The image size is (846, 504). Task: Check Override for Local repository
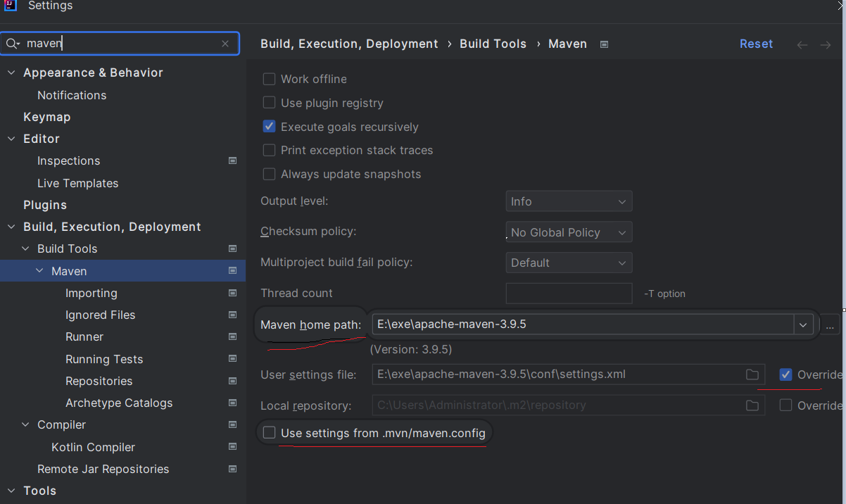[786, 405]
